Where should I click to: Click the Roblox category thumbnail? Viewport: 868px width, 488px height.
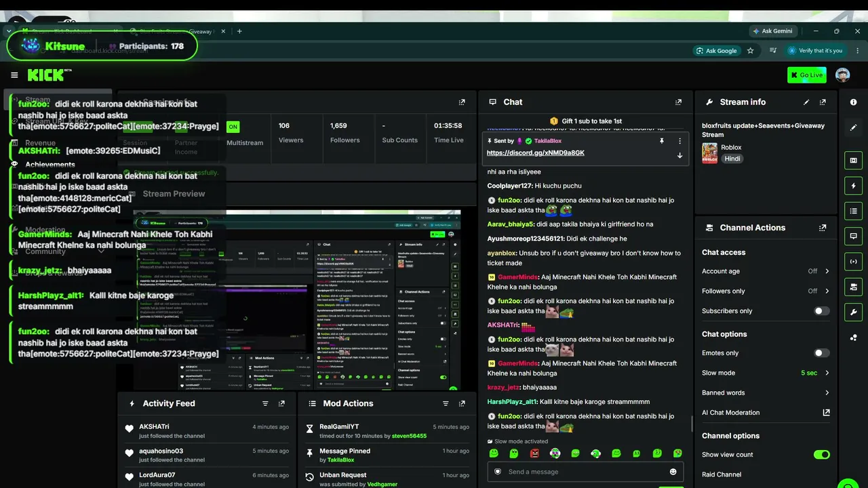709,153
